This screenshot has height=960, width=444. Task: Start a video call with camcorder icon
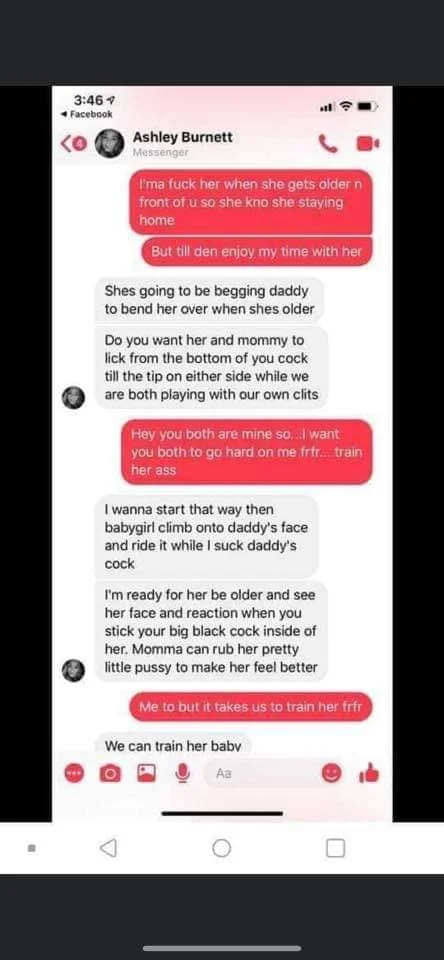(367, 143)
